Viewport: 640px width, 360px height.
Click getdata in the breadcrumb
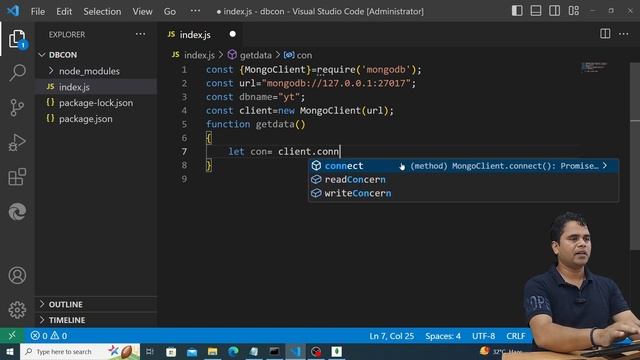[x=256, y=55]
